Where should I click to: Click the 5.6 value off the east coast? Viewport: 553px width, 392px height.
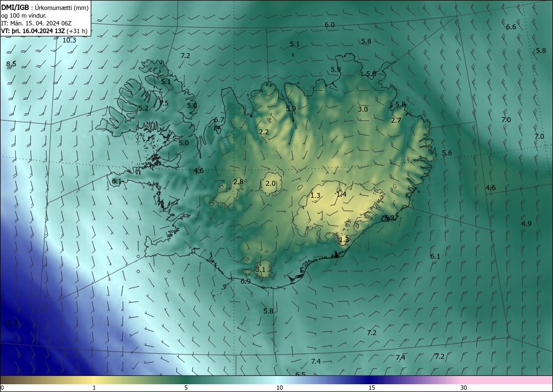point(447,153)
